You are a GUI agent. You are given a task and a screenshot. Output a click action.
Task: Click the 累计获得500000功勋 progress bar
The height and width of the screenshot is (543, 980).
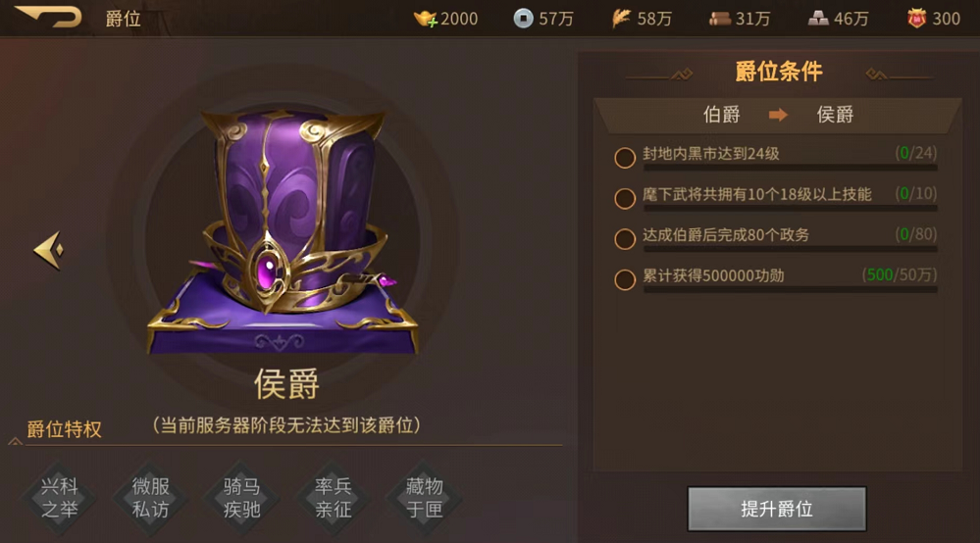click(790, 289)
